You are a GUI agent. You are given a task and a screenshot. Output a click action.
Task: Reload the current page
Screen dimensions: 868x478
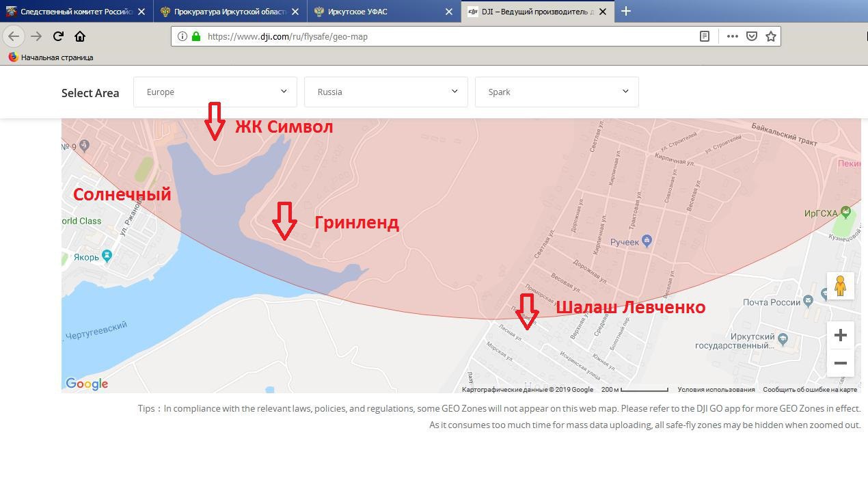click(58, 36)
